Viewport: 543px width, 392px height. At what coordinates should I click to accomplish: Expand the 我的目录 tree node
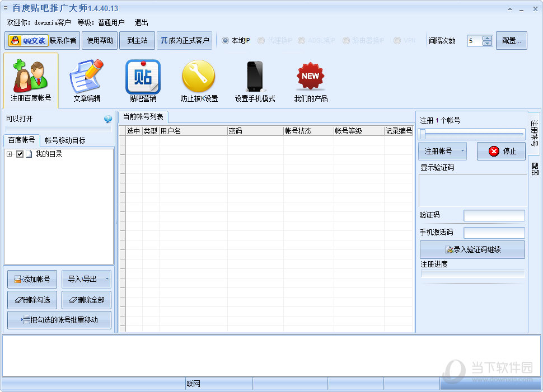(x=9, y=154)
